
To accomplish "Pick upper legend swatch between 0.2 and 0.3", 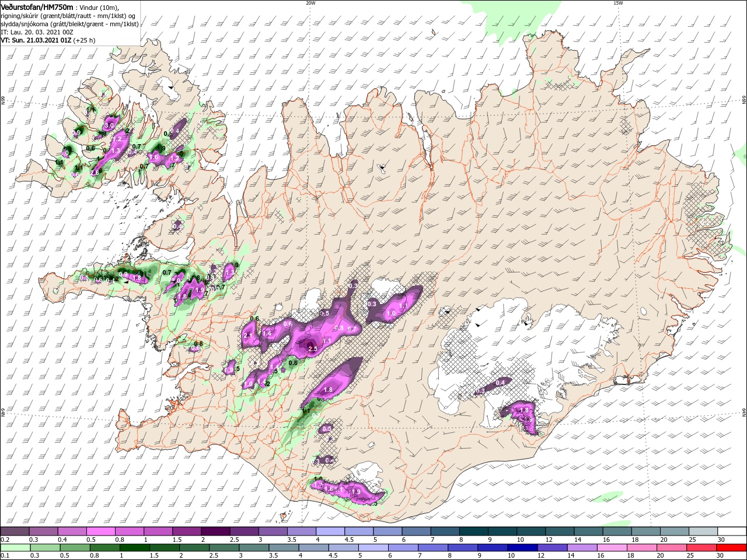I will [15, 531].
